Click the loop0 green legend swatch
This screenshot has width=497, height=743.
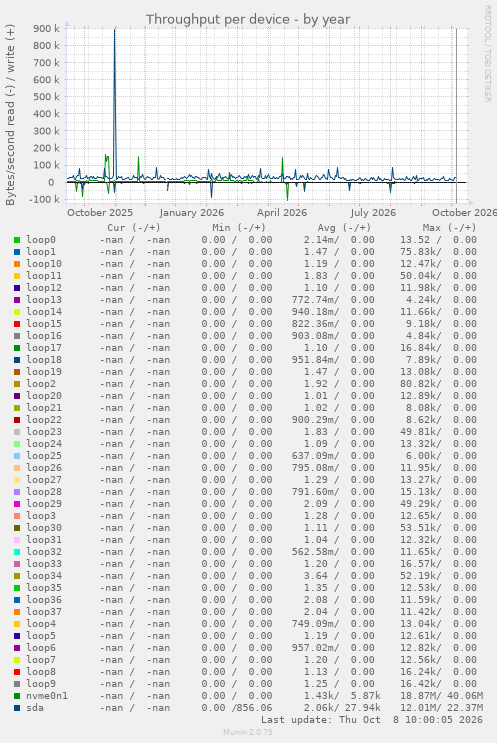[x=17, y=240]
